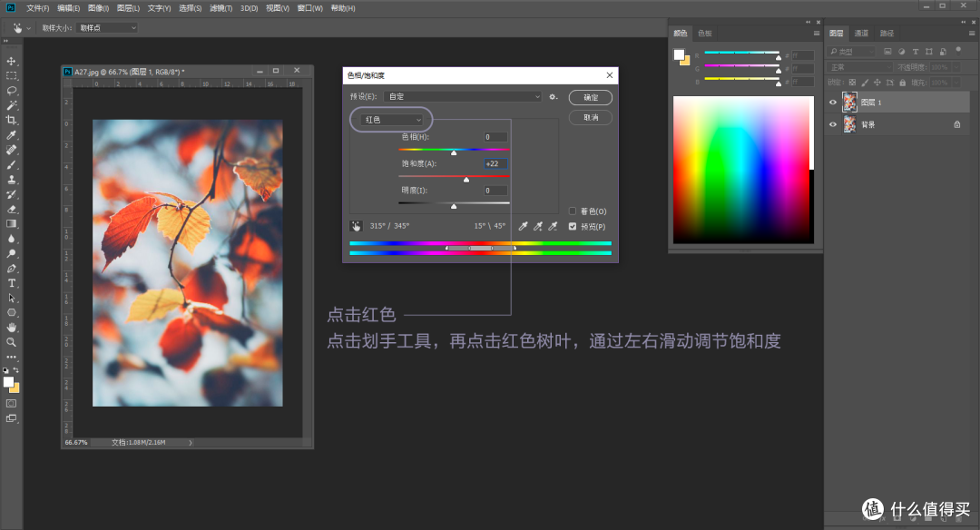Open the 预设 presets dropdown

(463, 96)
